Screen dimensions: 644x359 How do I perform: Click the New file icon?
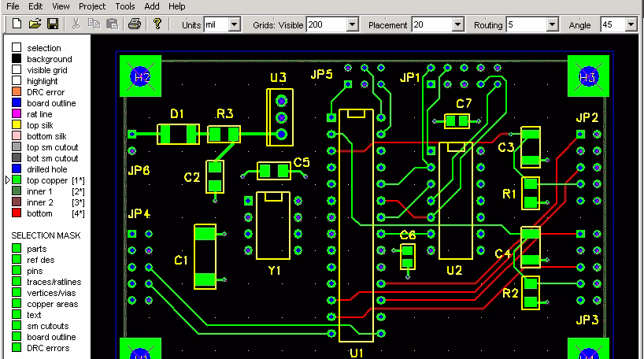(17, 24)
